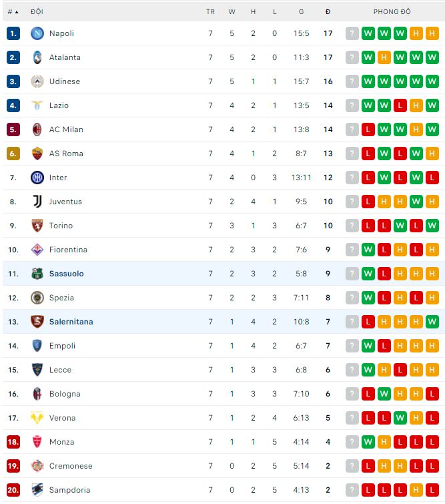The width and height of the screenshot is (445, 504).
Task: Sort standings by W wins header
Action: coord(232,12)
